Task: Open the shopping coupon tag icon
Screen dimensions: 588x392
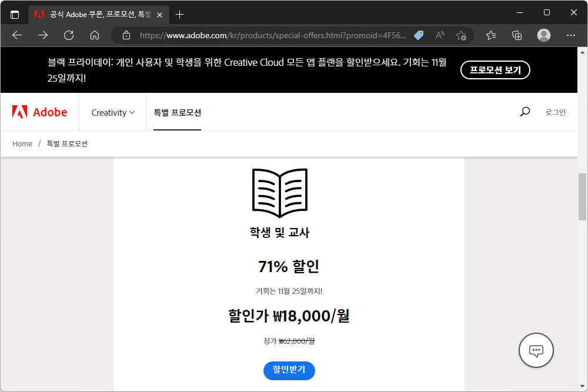Action: (x=419, y=35)
